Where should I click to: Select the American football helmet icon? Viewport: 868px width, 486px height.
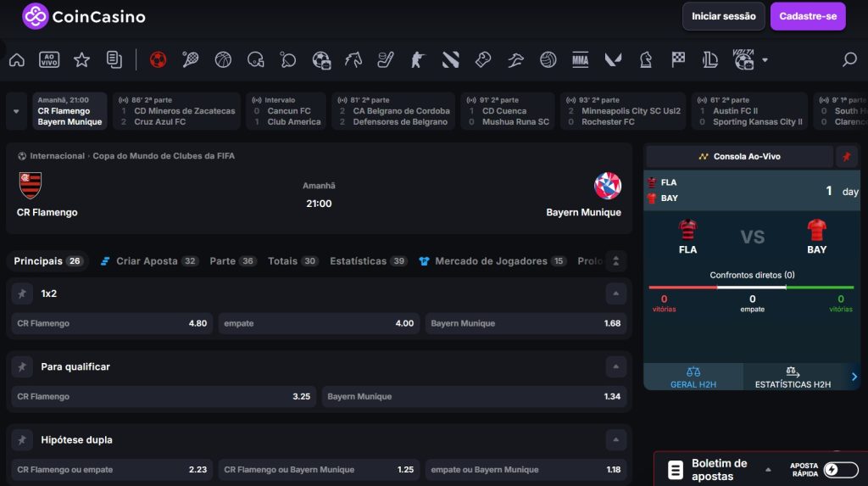tap(256, 59)
